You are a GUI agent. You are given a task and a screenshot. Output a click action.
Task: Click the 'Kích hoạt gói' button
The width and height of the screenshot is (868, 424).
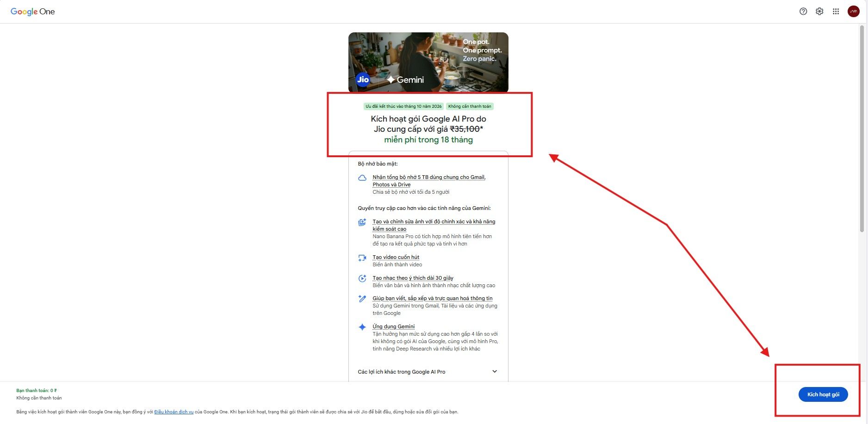click(823, 394)
